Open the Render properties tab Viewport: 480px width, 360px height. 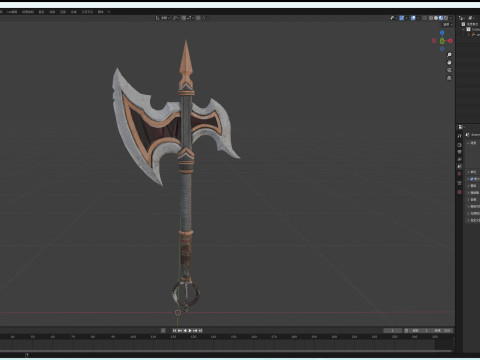pos(459,145)
